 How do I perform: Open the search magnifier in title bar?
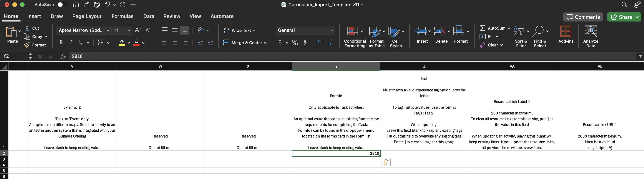[x=624, y=5]
